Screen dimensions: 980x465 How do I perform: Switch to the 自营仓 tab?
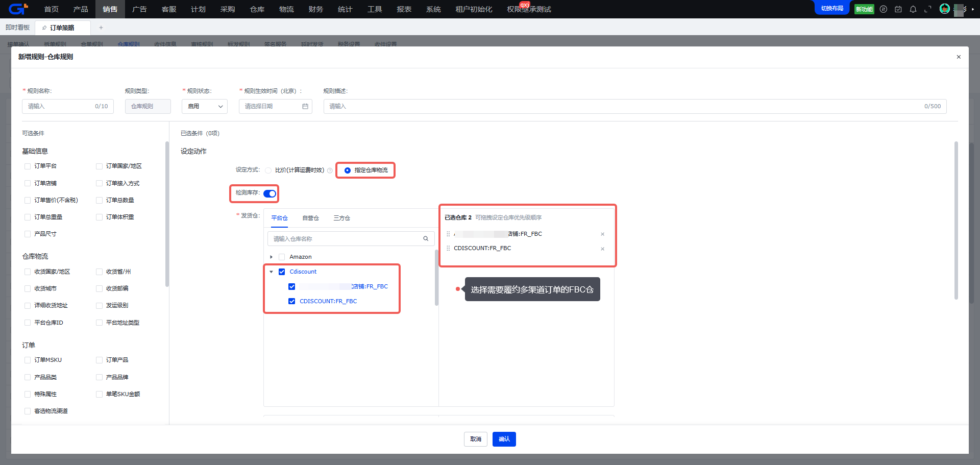[310, 218]
